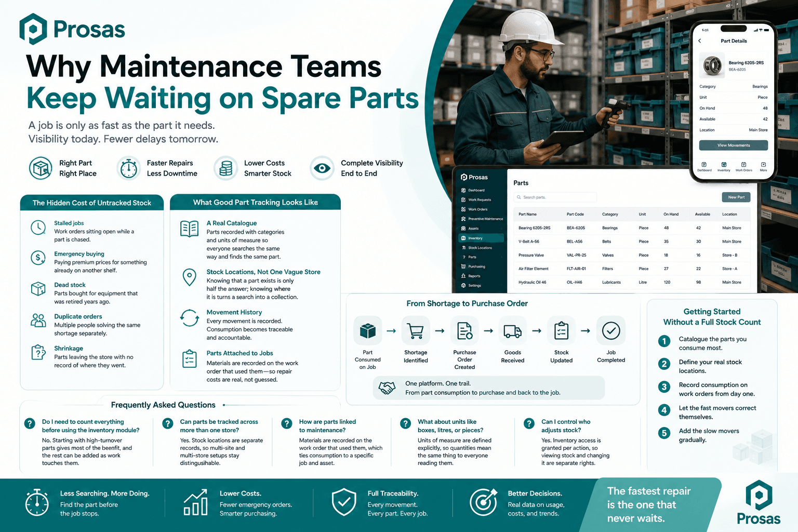The image size is (798, 532).
Task: Open Dashboard in the Prosas desktop sidebar
Action: point(473,190)
